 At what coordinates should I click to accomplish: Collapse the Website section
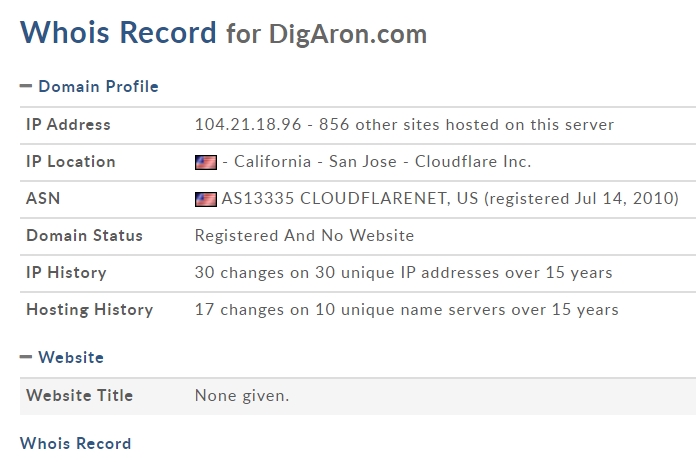point(62,357)
